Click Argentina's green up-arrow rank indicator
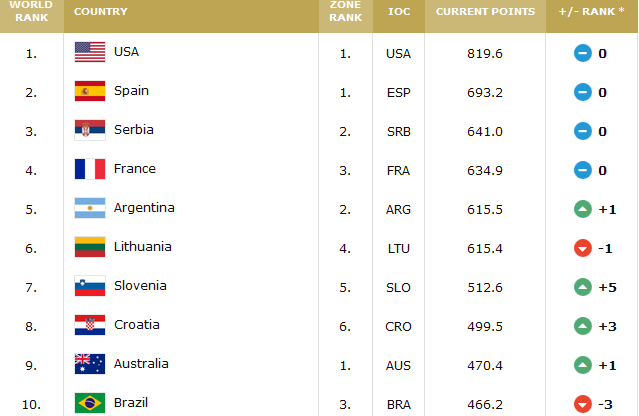Image resolution: width=639 pixels, height=416 pixels. point(583,208)
